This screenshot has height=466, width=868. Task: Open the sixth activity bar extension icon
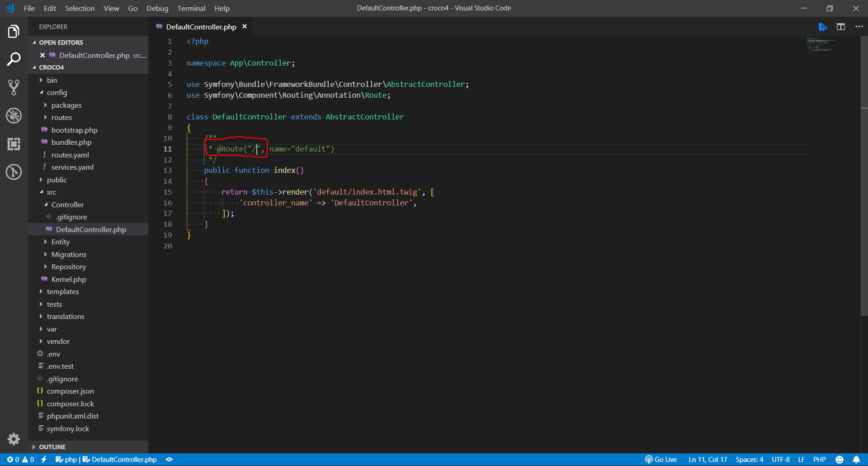(14, 172)
